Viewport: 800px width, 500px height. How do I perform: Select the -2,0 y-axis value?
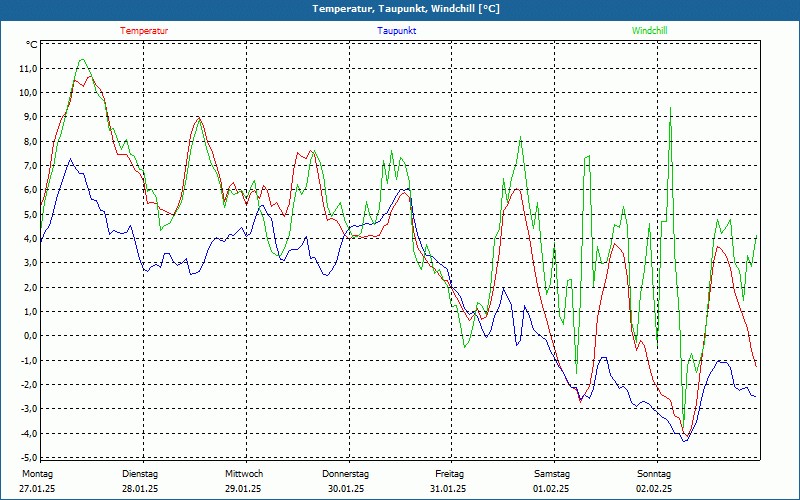pyautogui.click(x=28, y=384)
